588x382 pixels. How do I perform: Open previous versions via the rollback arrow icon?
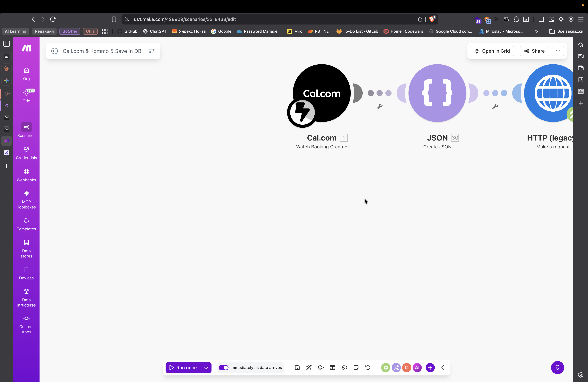coord(368,367)
